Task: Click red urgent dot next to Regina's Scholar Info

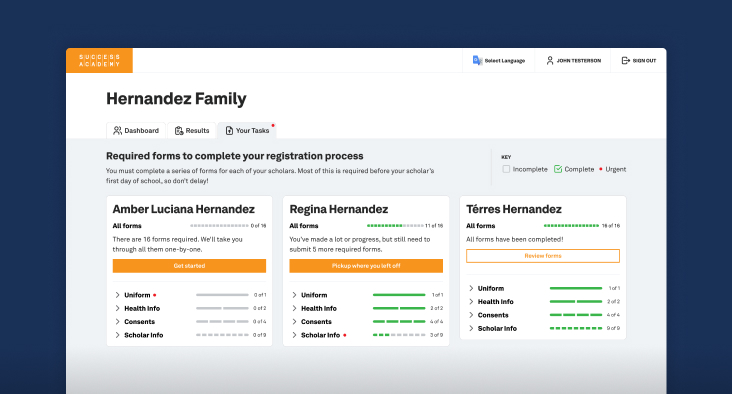Action: coord(345,335)
